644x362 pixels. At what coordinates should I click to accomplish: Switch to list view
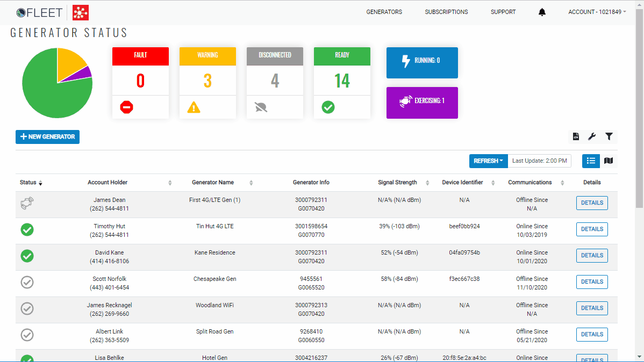coord(591,161)
